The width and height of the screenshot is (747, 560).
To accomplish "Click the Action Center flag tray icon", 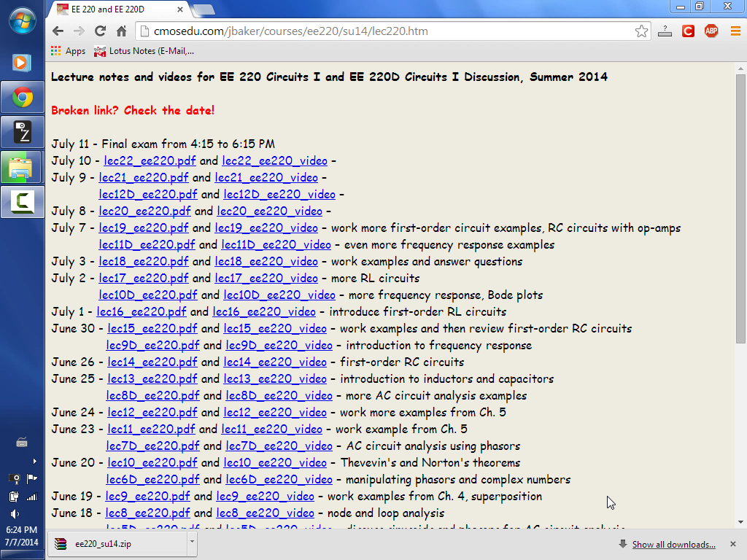I will point(32,478).
